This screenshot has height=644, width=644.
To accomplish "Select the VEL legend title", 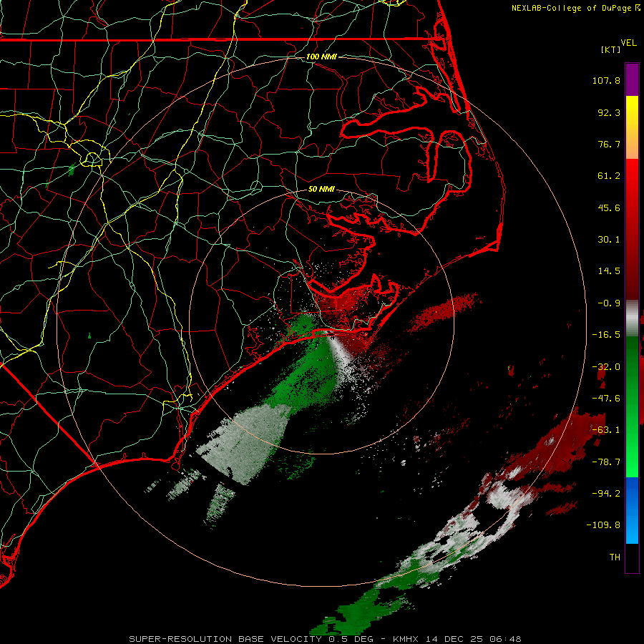I will (x=628, y=43).
